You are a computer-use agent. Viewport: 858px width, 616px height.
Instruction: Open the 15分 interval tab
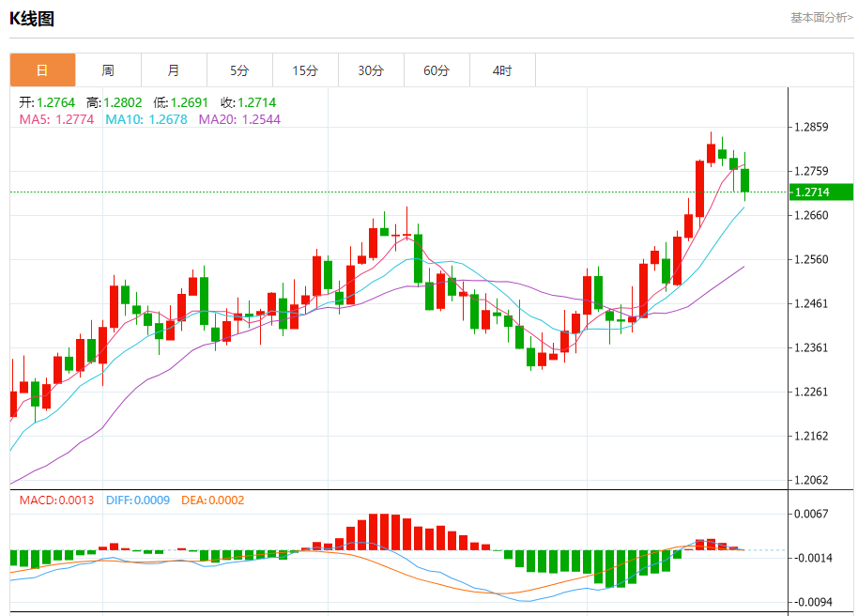click(x=305, y=70)
